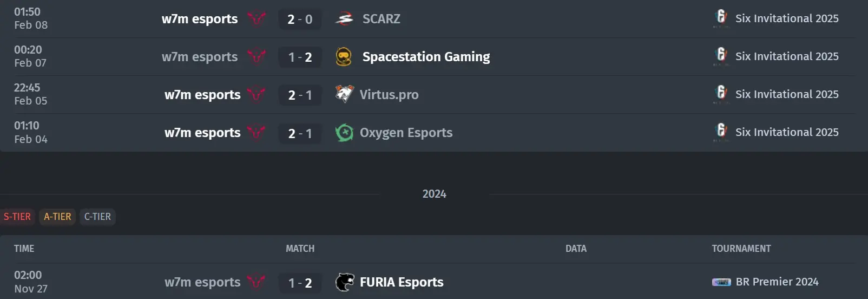868x299 pixels.
Task: Click the Oxygen Esports green logo
Action: 344,133
